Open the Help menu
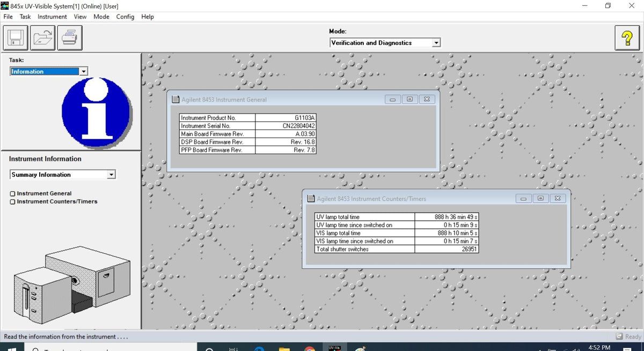This screenshot has height=351, width=644. (148, 17)
